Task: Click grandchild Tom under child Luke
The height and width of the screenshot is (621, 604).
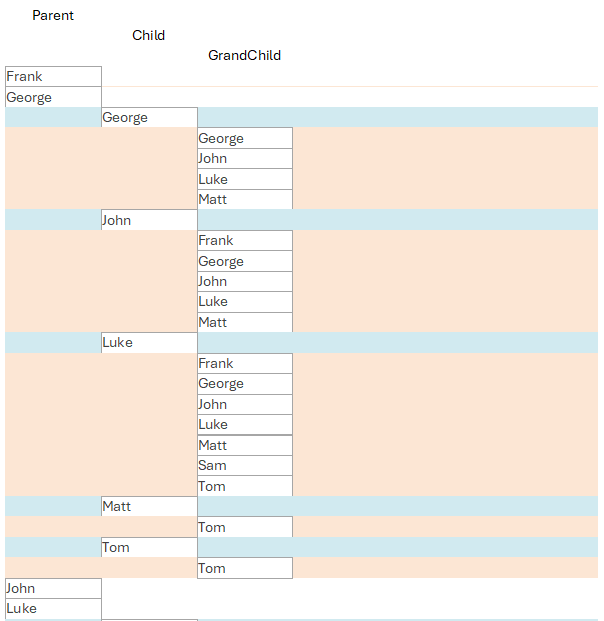Action: pos(245,487)
